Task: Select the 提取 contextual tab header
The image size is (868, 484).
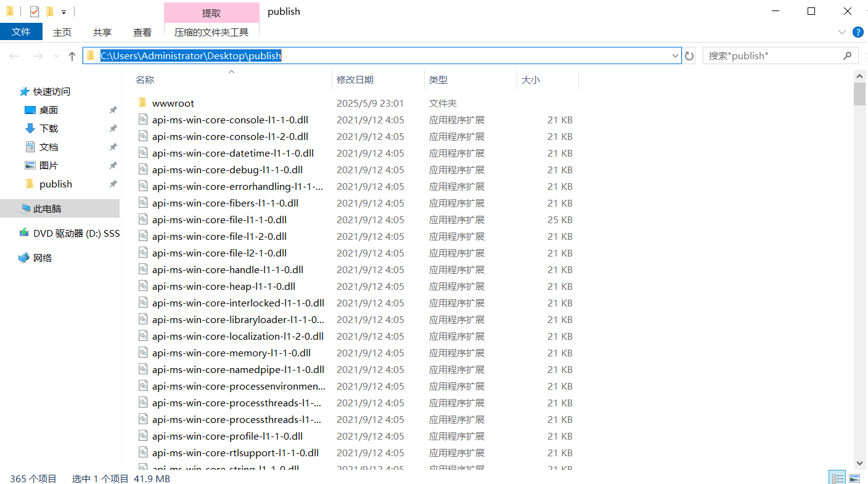Action: coord(211,13)
